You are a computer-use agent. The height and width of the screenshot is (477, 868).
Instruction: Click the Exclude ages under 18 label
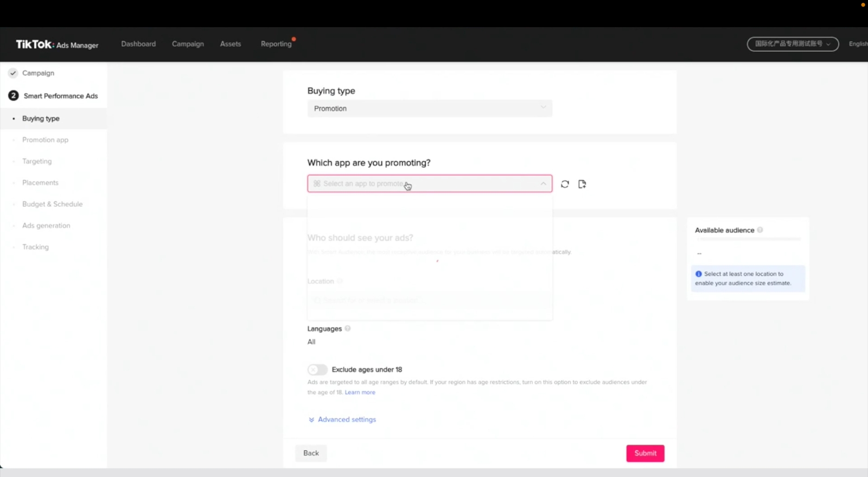coord(367,370)
